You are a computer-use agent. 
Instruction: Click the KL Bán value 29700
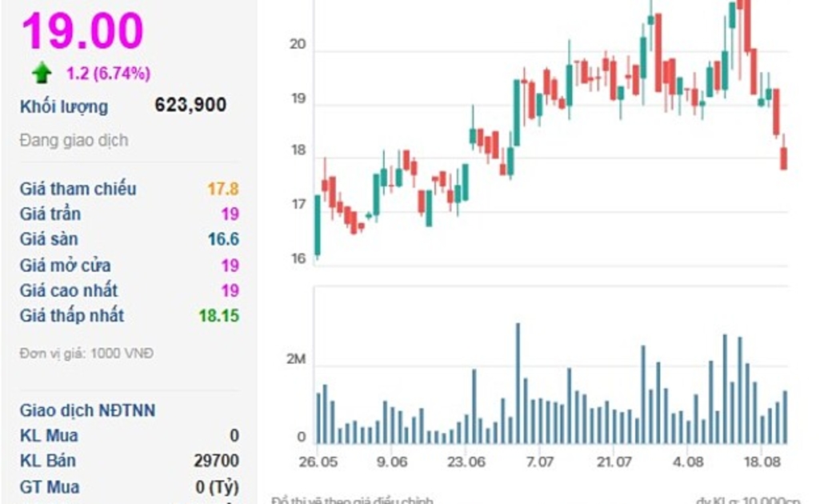pos(216,461)
